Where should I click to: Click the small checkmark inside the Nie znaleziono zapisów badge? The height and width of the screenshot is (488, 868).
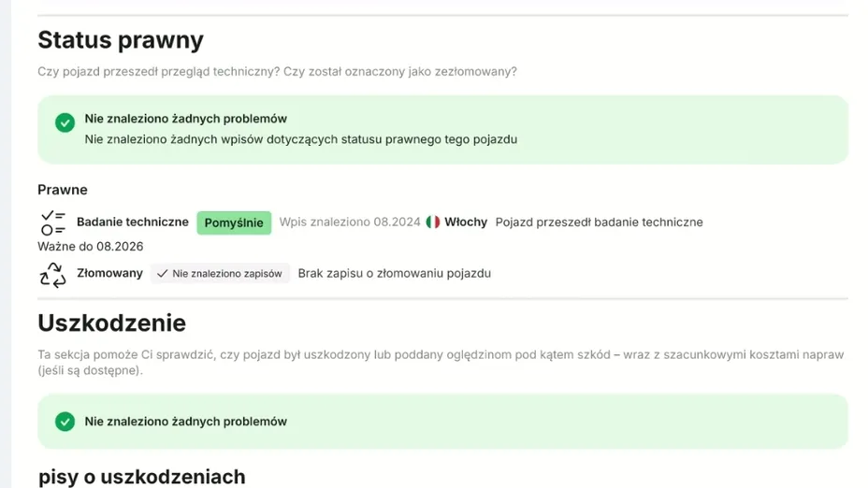[163, 274]
